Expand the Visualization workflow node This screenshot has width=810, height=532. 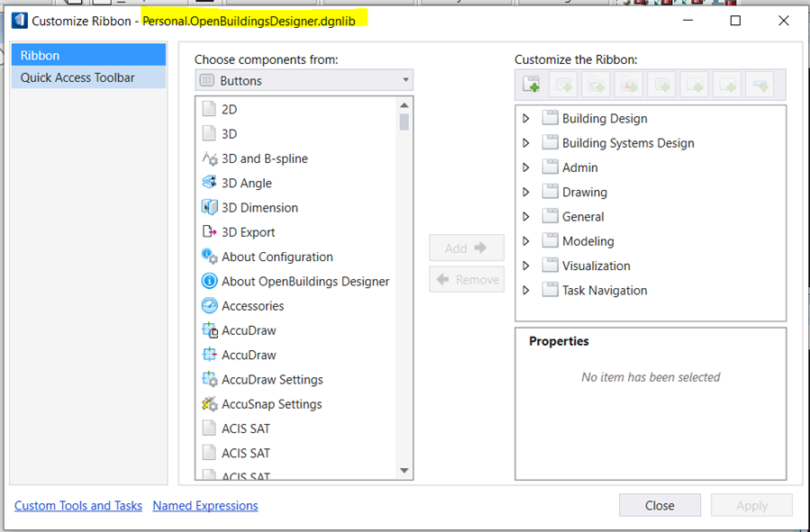[x=526, y=266]
